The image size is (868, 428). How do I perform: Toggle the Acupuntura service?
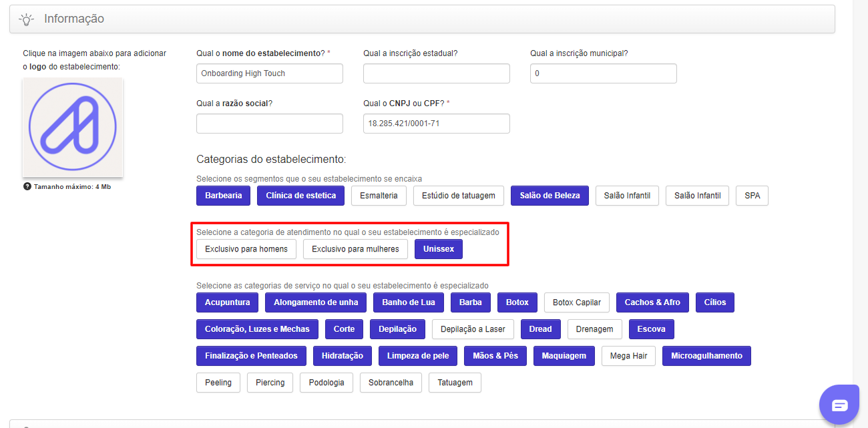click(228, 302)
